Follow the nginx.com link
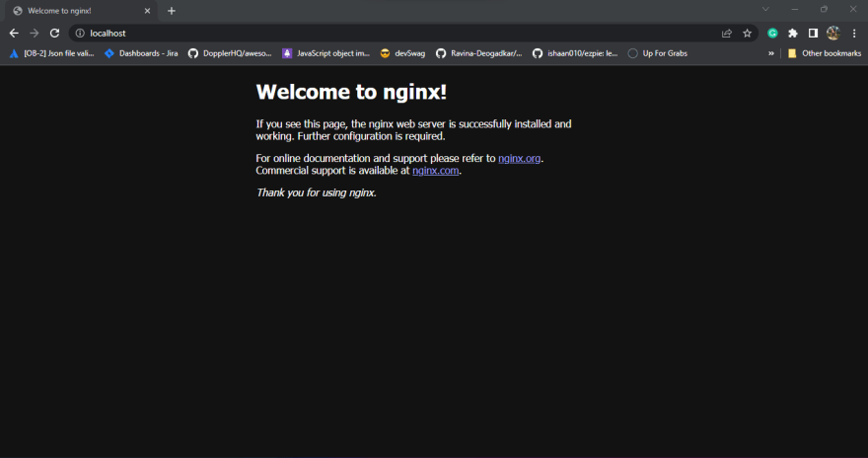This screenshot has height=458, width=868. click(436, 171)
